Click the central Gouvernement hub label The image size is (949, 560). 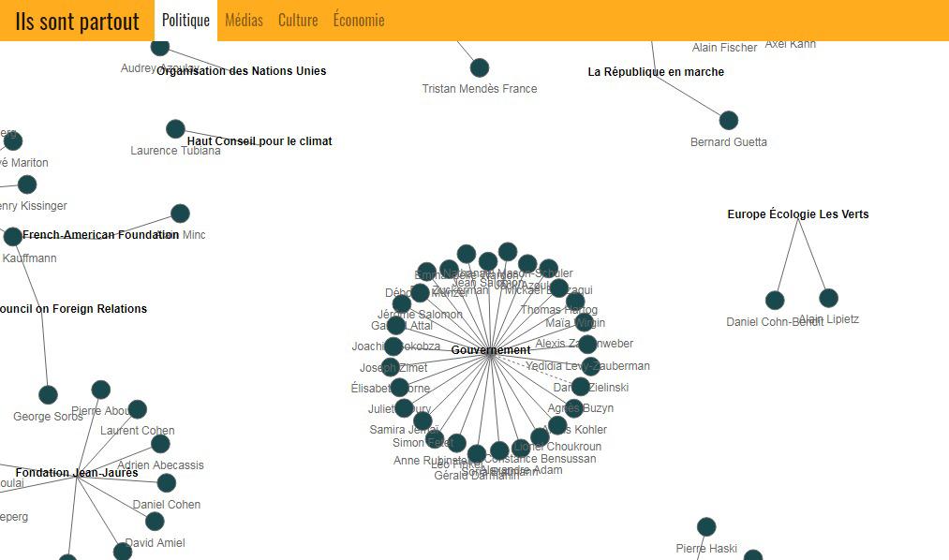point(491,350)
